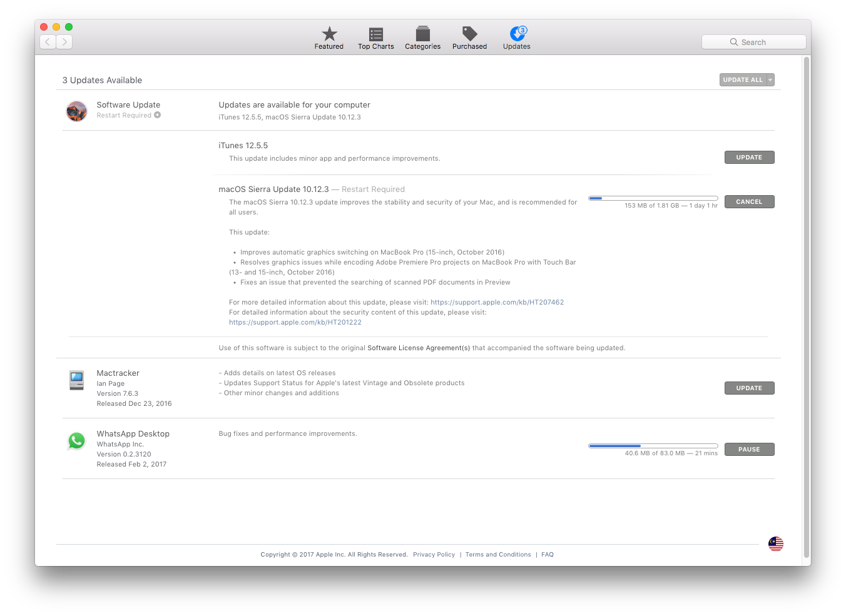Cancel the macOS Sierra update download

750,202
